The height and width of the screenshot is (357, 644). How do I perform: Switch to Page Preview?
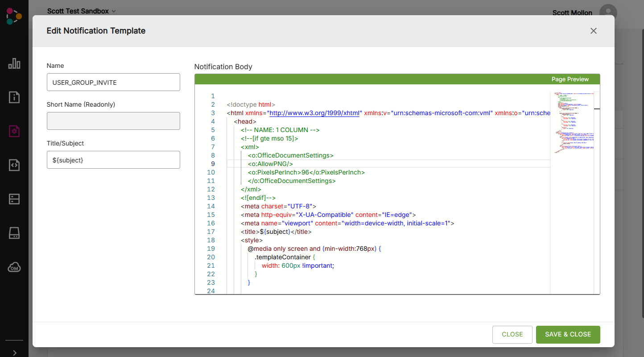(570, 79)
